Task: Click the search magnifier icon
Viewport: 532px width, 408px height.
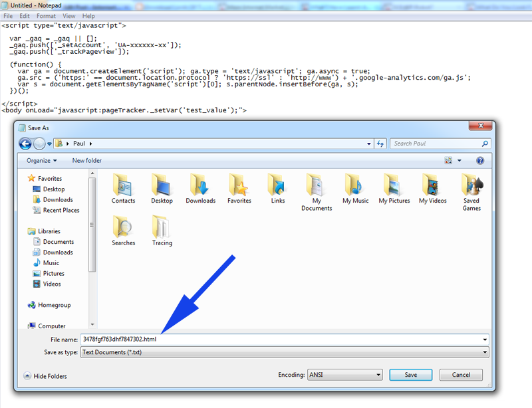Action: point(485,144)
